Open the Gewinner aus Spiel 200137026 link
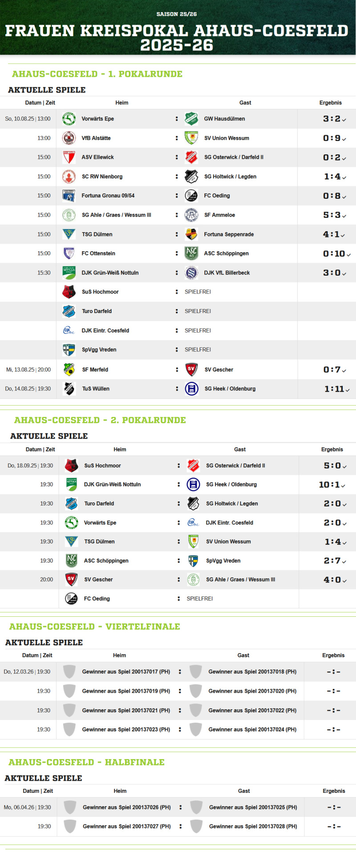Screen dimensions: 356x868 pyautogui.click(x=126, y=807)
